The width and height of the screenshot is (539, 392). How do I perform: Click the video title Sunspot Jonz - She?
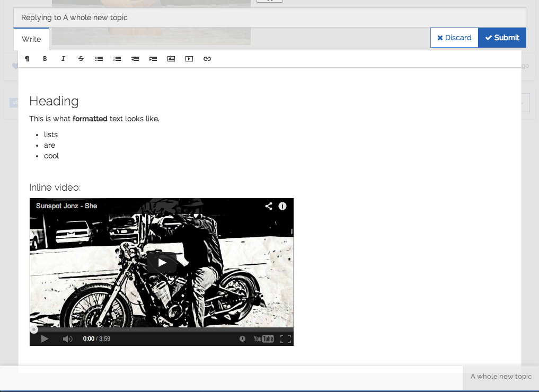[x=66, y=206]
